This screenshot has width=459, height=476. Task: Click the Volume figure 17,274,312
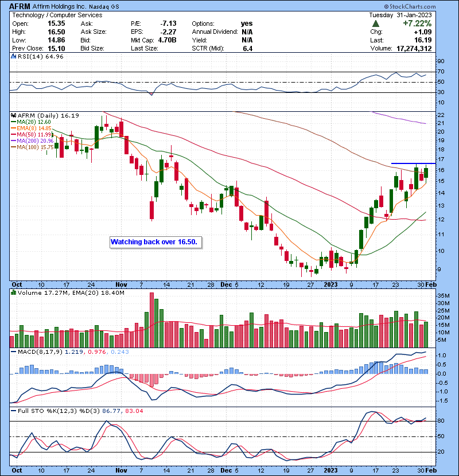point(414,49)
